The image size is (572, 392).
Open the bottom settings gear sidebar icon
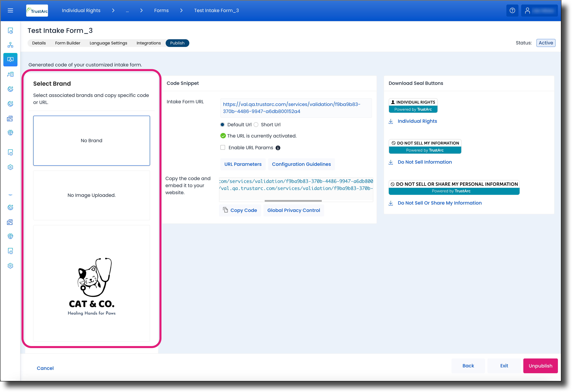[10, 266]
